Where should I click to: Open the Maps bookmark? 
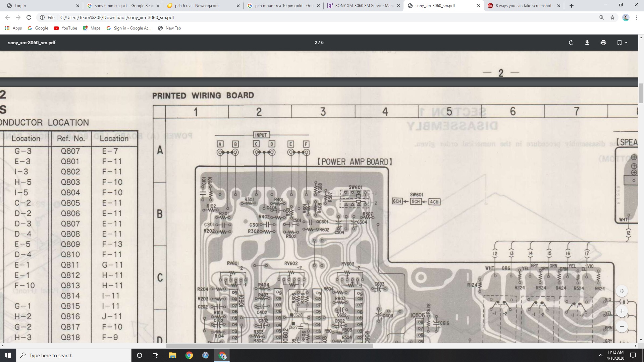[92, 28]
